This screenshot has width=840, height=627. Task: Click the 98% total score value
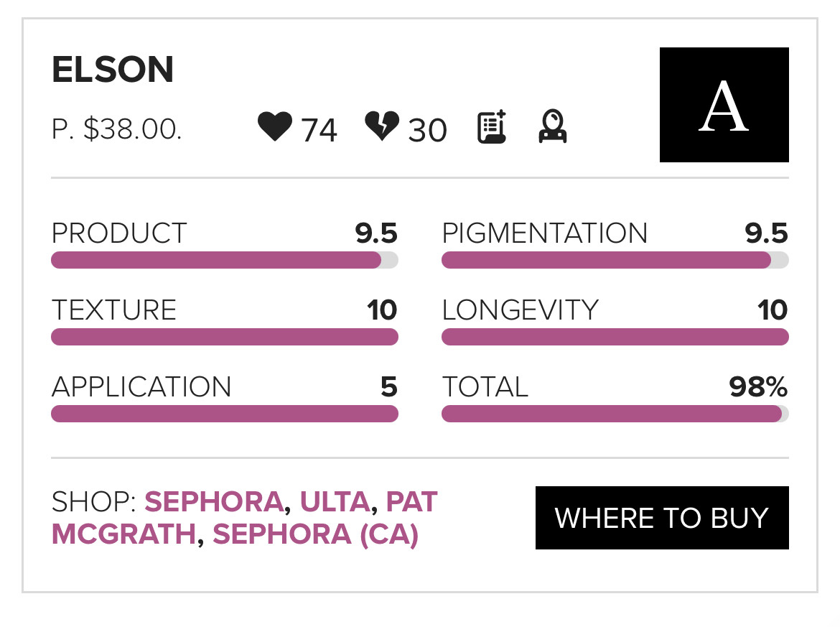[x=758, y=387]
